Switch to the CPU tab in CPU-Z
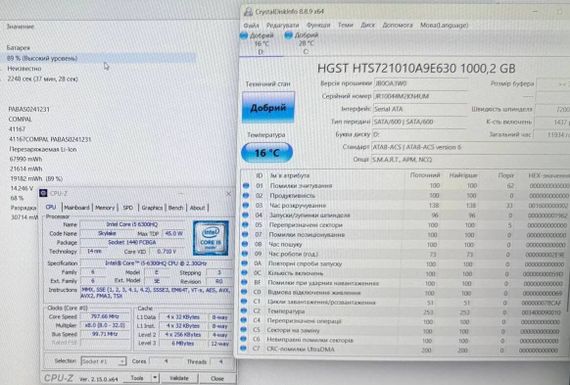This screenshot has width=570, height=385. (x=51, y=207)
